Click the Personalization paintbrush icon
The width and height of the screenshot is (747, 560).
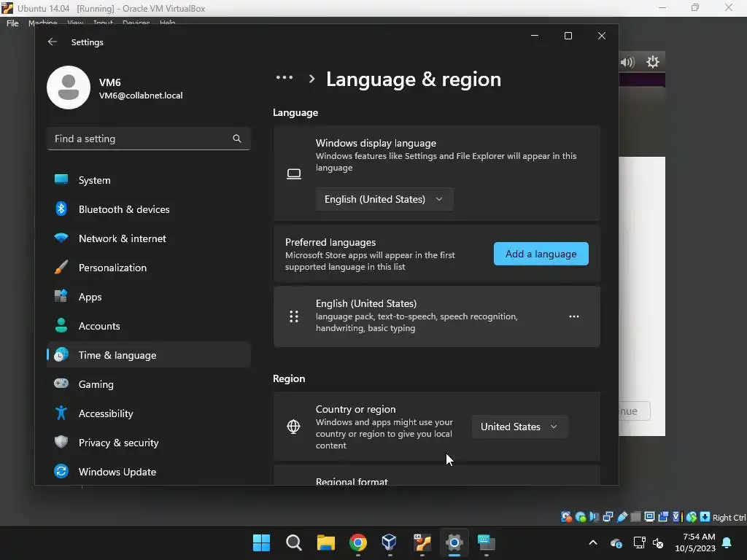(61, 267)
